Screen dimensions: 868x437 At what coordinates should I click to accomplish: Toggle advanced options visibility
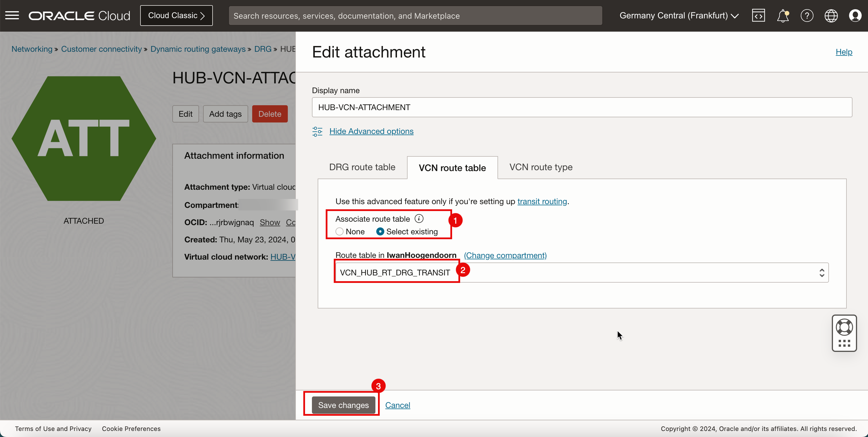coord(370,131)
